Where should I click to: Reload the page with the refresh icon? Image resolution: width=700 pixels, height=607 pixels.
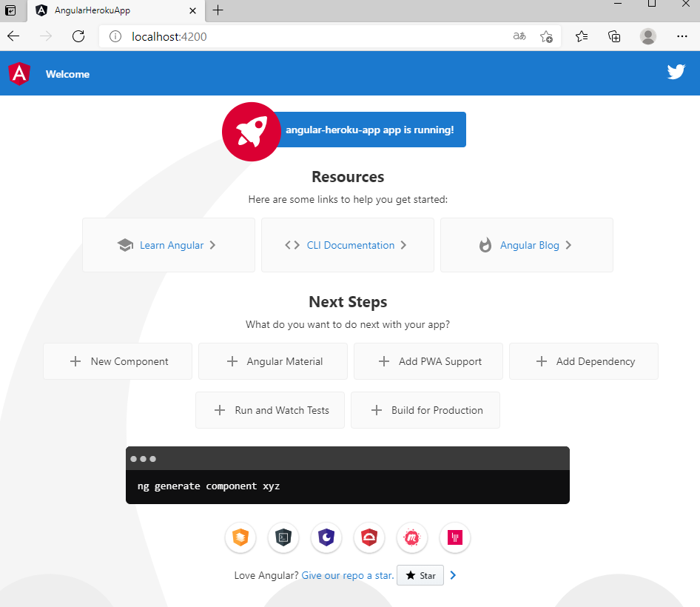point(78,36)
